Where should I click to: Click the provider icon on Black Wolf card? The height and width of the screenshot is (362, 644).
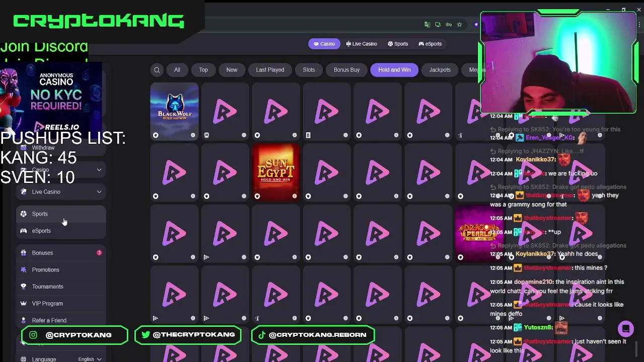tap(155, 135)
